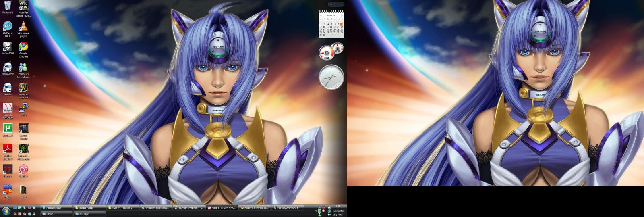Click the analog clock gadget
This screenshot has width=644, height=217.
(x=331, y=77)
